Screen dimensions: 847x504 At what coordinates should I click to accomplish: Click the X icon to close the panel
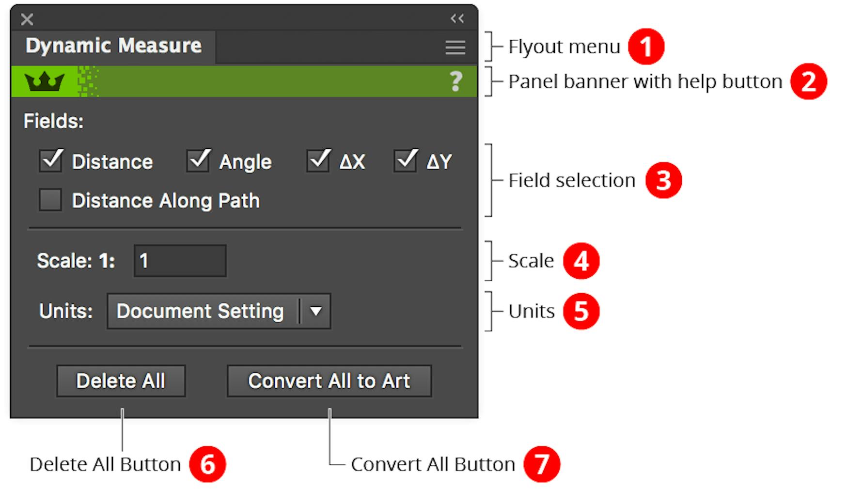27,19
